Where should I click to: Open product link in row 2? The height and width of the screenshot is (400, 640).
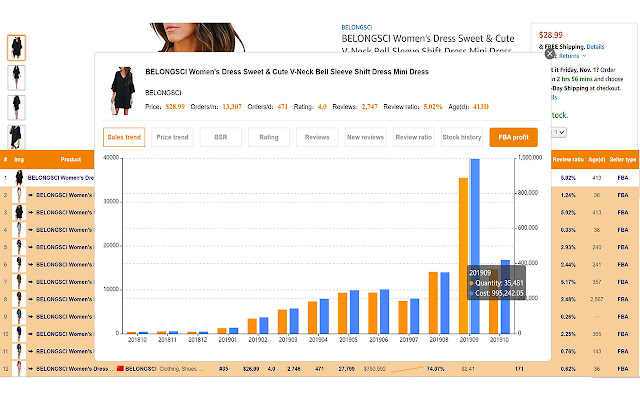coord(64,195)
